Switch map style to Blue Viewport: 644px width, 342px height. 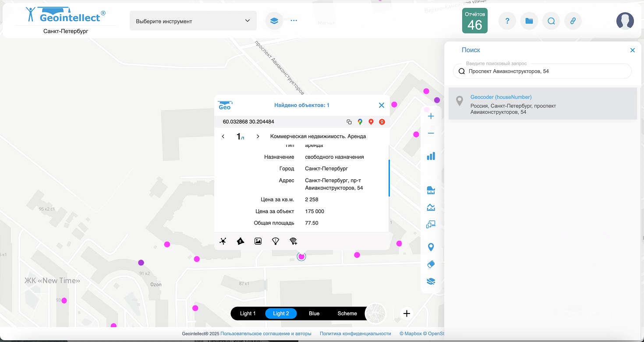pyautogui.click(x=314, y=313)
